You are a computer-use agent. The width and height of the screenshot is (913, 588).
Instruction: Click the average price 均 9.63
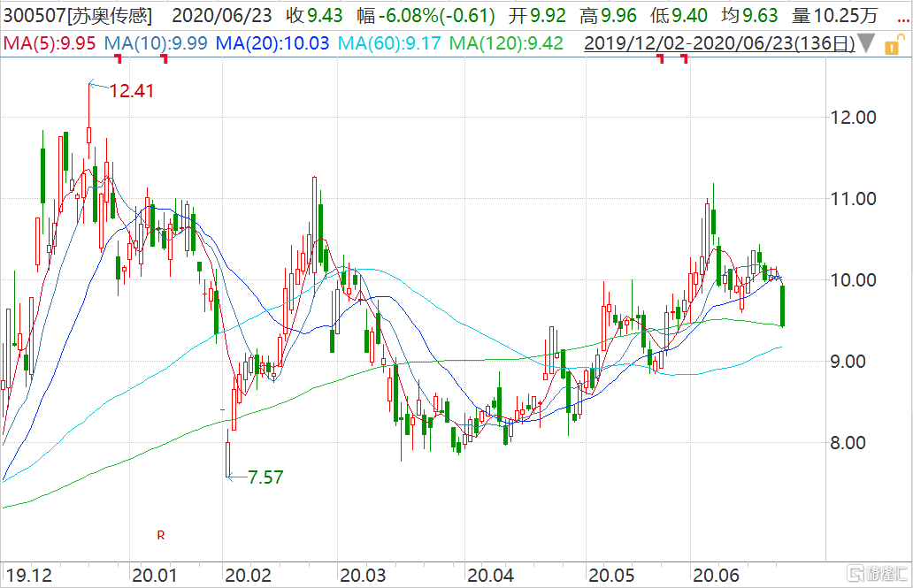coord(749,16)
